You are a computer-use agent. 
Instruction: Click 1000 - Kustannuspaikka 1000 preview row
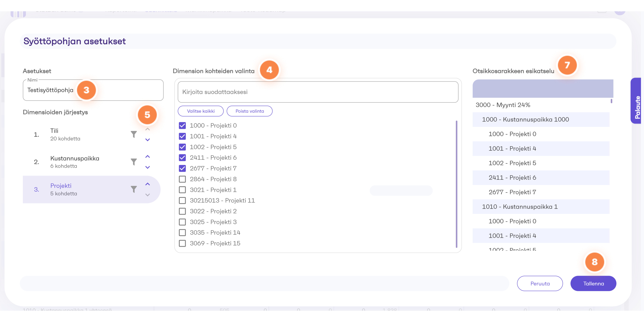pos(541,120)
